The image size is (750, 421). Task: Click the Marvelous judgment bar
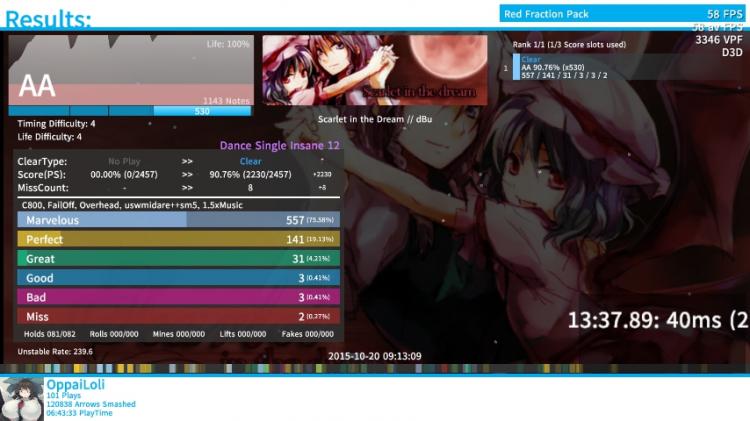tap(178, 220)
